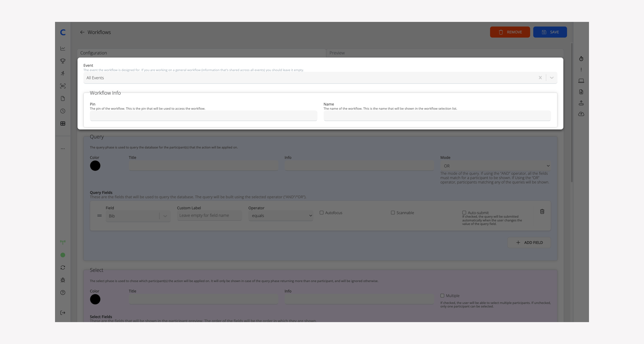Click the bug report sidebar icon
Viewport: 644px width, 344px height.
tap(63, 280)
